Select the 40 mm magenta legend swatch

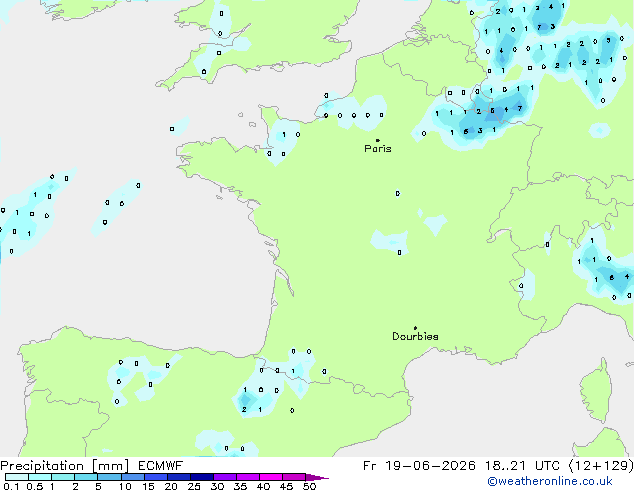[x=271, y=477]
